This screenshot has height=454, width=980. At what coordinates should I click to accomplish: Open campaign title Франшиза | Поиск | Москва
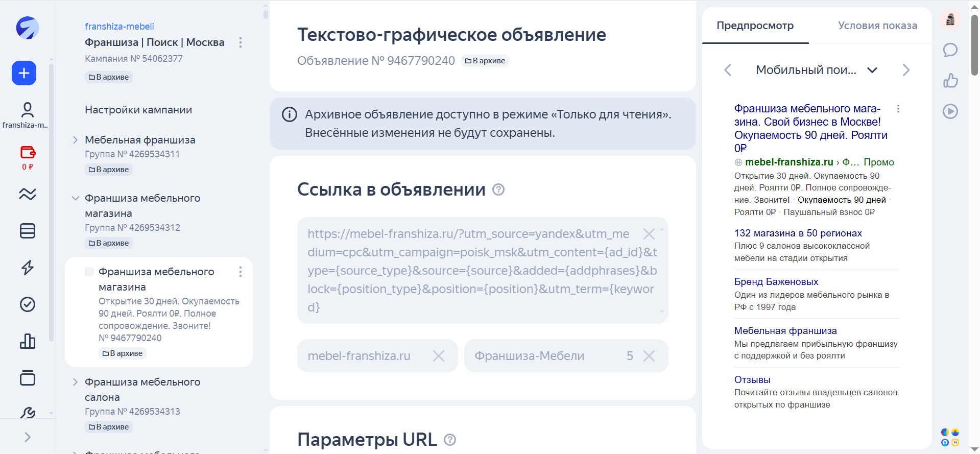coord(155,42)
